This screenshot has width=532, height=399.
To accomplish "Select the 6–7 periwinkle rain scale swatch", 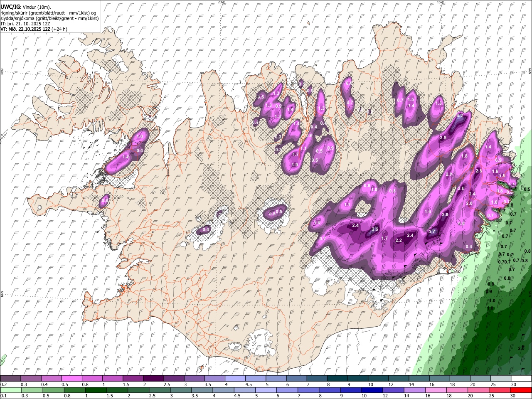I will coord(287,390).
